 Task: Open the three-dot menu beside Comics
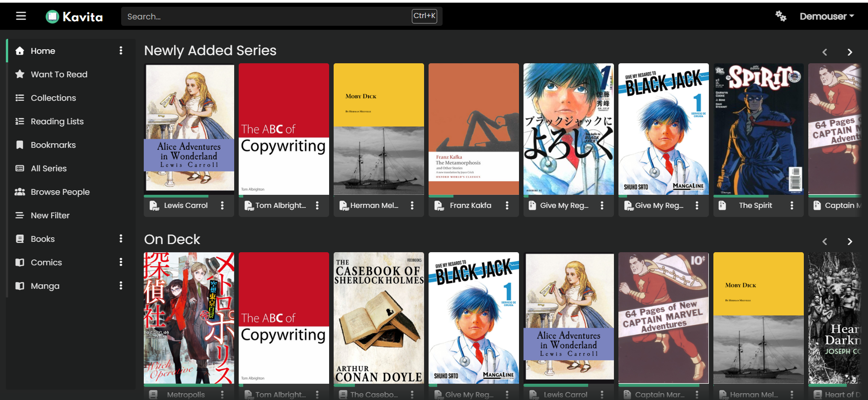[121, 262]
